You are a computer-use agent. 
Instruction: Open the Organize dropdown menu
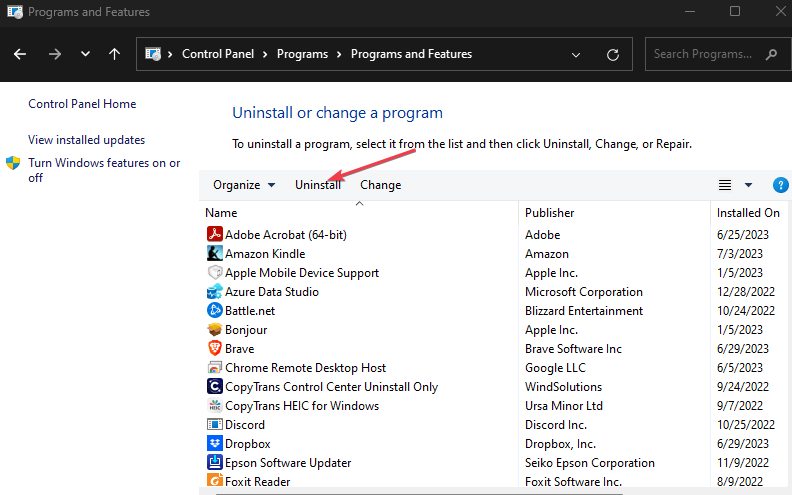[243, 185]
